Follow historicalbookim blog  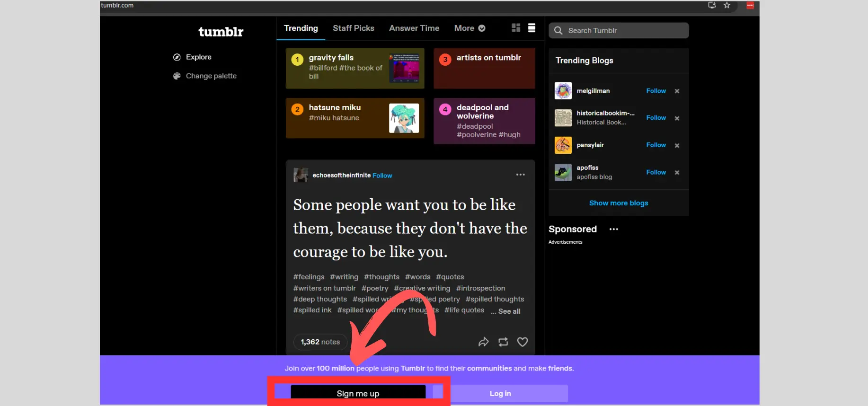click(656, 118)
